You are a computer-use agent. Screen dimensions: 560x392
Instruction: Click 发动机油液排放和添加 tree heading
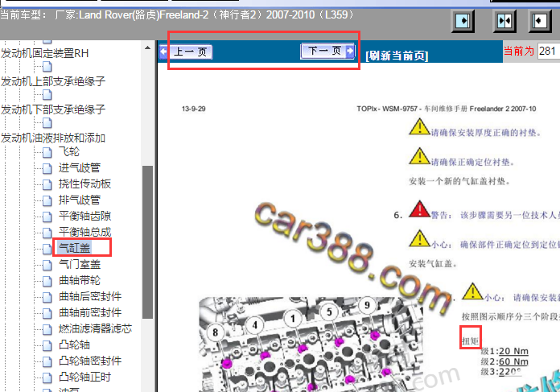click(53, 137)
